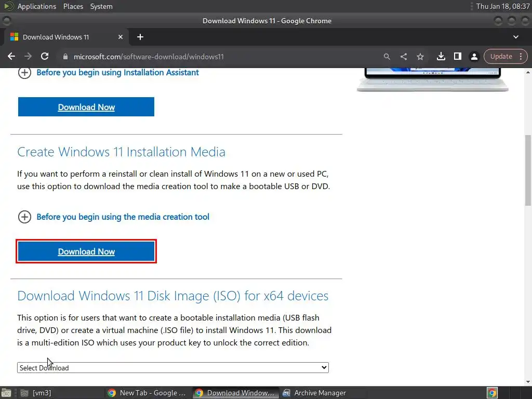Click the laptop image at top right

pyautogui.click(x=433, y=79)
